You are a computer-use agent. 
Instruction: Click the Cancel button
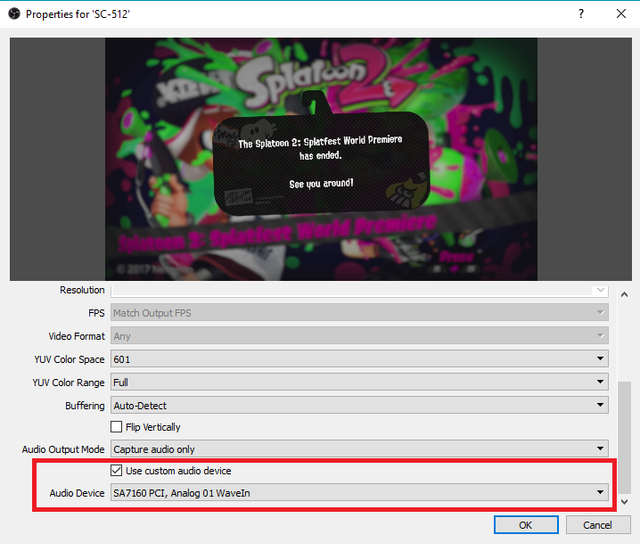(598, 525)
